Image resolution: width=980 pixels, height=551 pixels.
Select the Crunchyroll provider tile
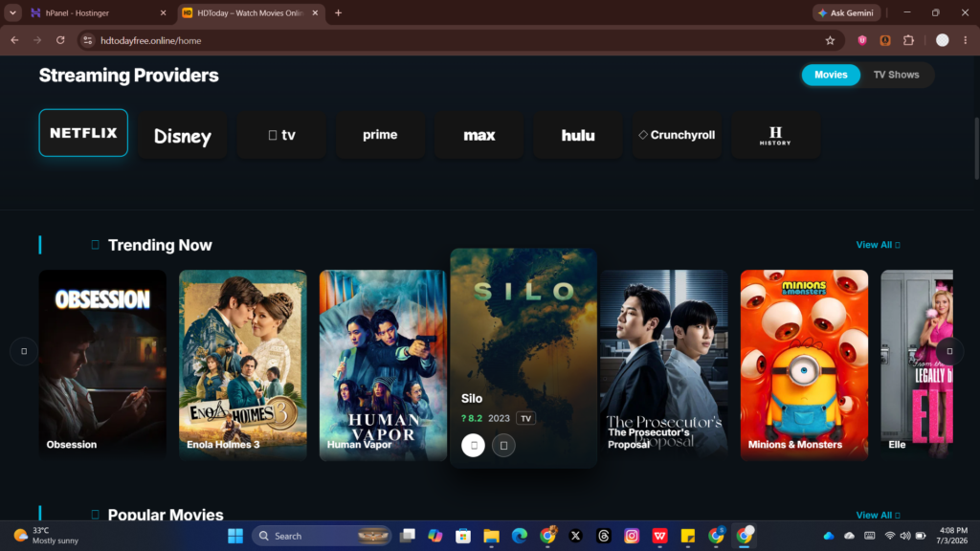pyautogui.click(x=677, y=135)
